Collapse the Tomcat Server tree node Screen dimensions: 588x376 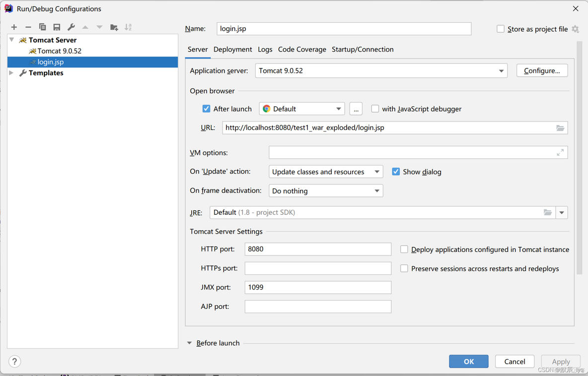click(x=11, y=40)
